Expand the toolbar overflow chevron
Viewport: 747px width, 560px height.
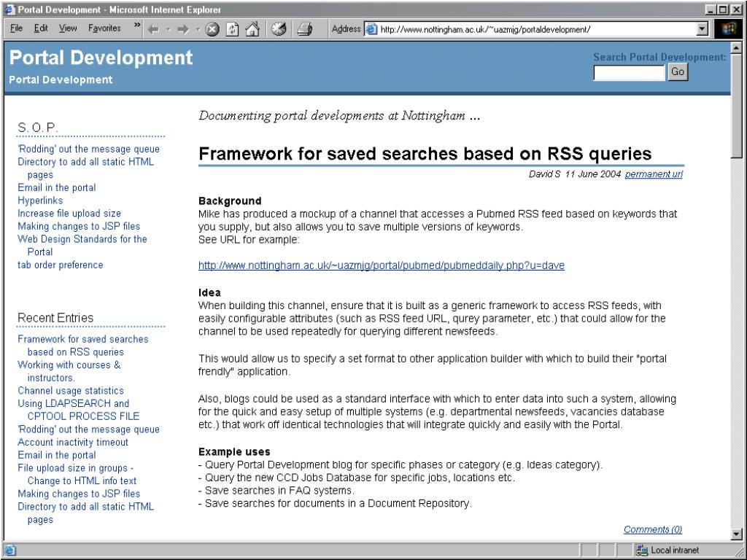point(137,26)
